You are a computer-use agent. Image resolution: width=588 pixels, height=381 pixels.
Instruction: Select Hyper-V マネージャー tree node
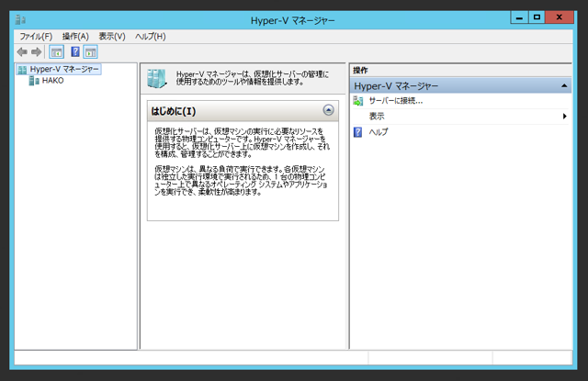coord(64,69)
